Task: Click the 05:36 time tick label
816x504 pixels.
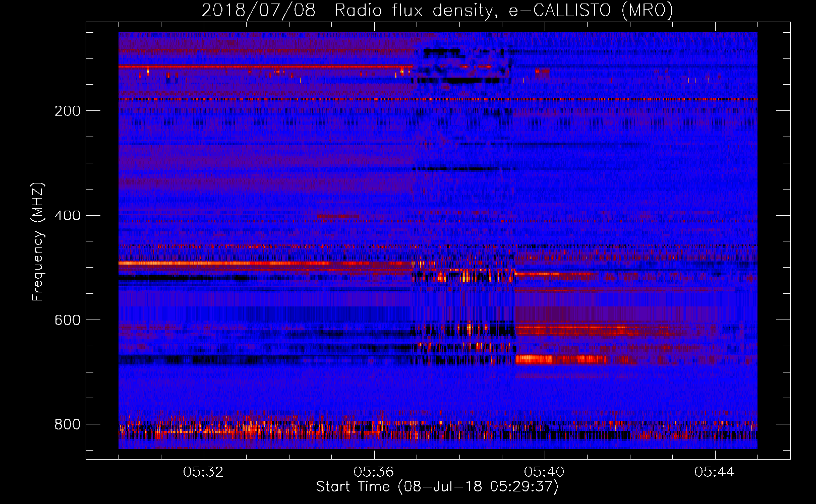Action: pyautogui.click(x=374, y=472)
